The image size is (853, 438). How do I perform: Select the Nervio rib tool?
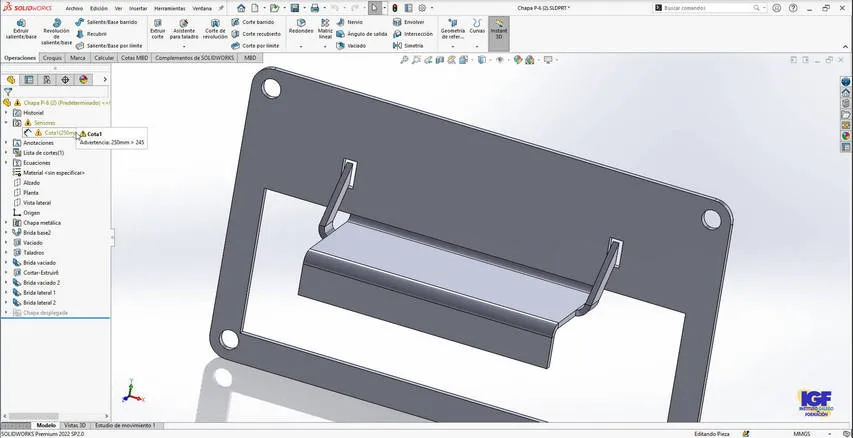[x=349, y=22]
